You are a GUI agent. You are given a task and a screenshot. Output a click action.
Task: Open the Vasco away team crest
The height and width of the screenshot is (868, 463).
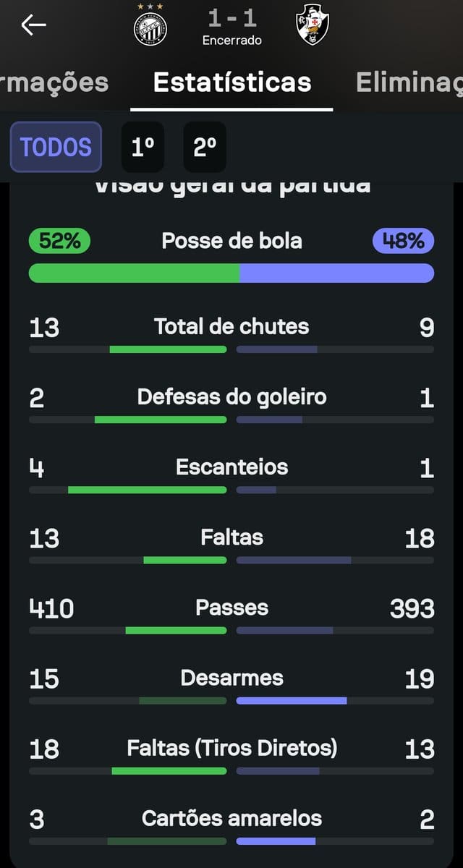[x=313, y=25]
